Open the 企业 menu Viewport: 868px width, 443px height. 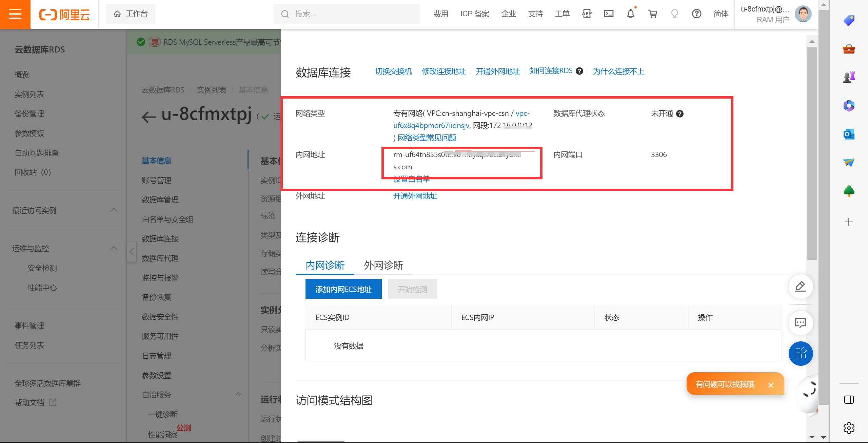(x=509, y=14)
